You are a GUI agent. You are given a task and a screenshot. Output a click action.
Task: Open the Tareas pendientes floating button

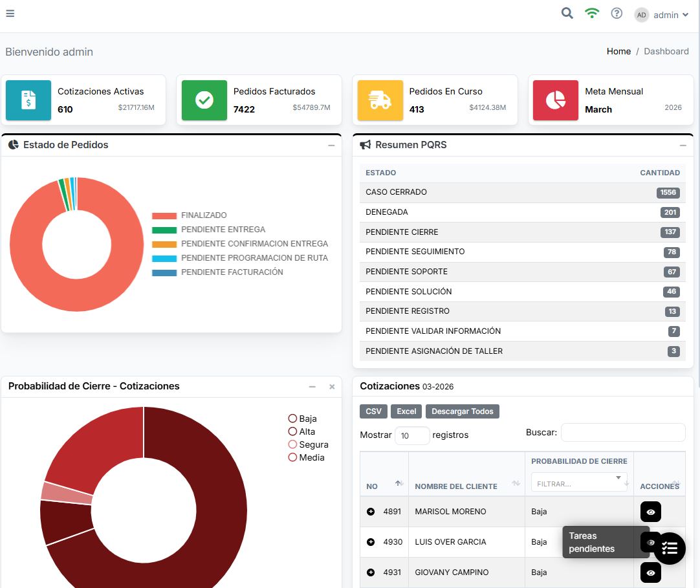coord(670,548)
